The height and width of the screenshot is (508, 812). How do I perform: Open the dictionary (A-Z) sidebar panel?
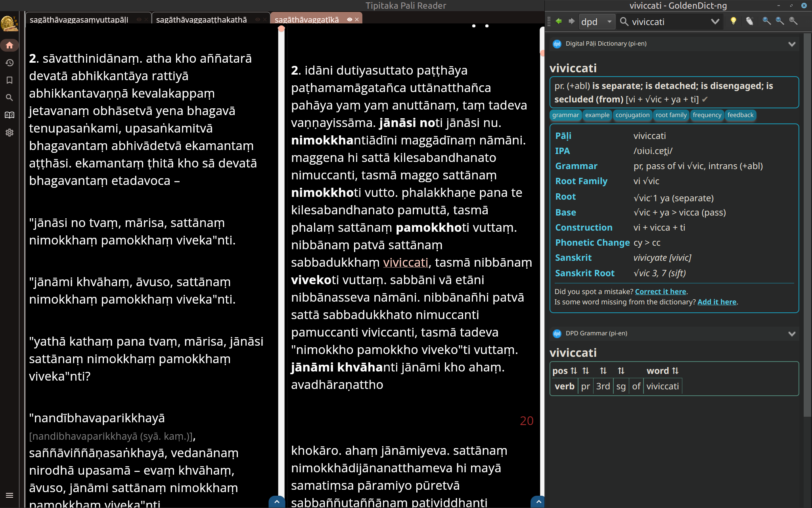pos(10,115)
